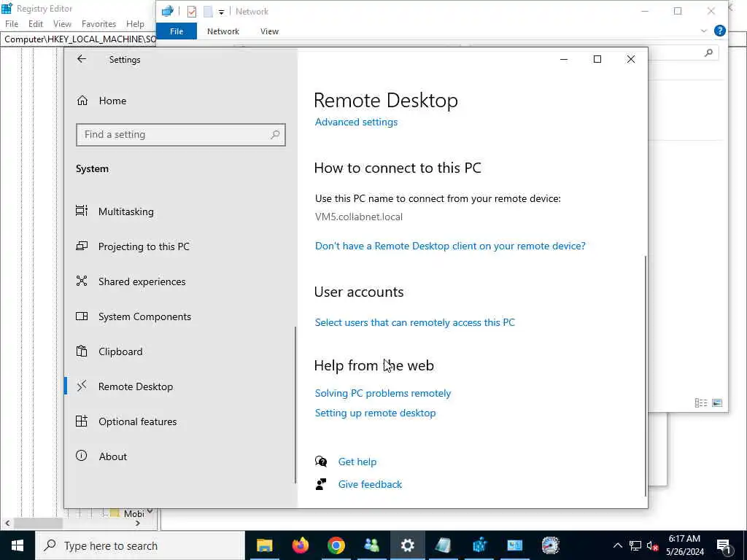Switch Network window to large icons view
The height and width of the screenshot is (560, 747).
pos(717,402)
